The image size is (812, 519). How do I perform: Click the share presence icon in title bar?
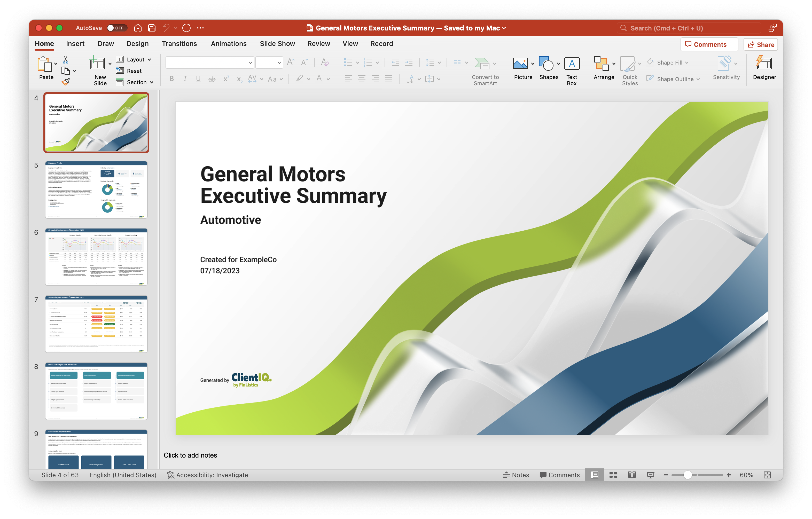pyautogui.click(x=772, y=28)
